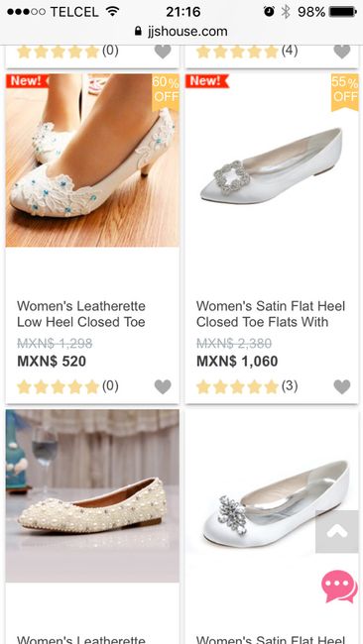
Task: Open star ratings with (3) reviews
Action: coord(247,386)
